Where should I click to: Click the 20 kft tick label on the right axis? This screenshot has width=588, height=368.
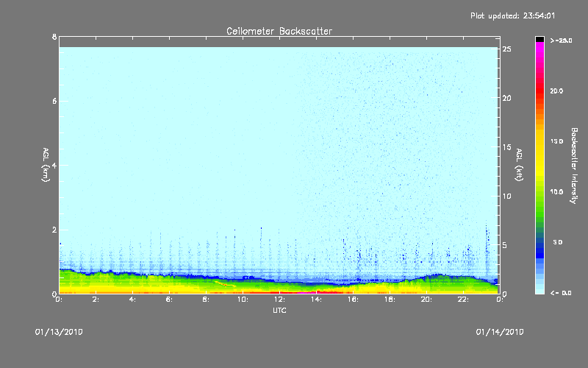(x=506, y=98)
